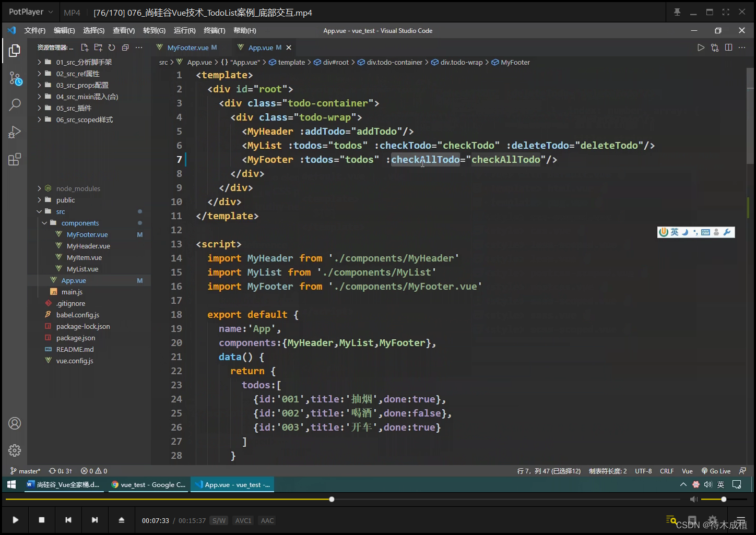Toggle the S/W decoder indicator

click(x=219, y=520)
